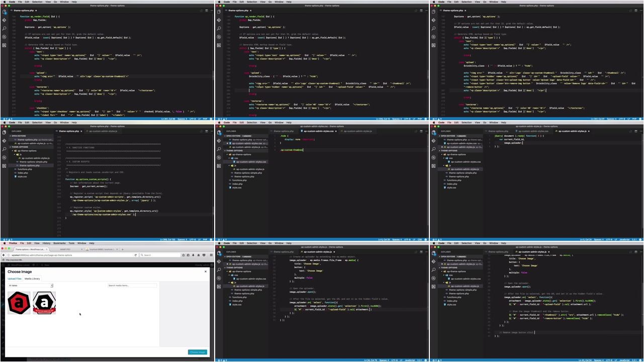Open the Firefox hamburger menu

[x=211, y=255]
